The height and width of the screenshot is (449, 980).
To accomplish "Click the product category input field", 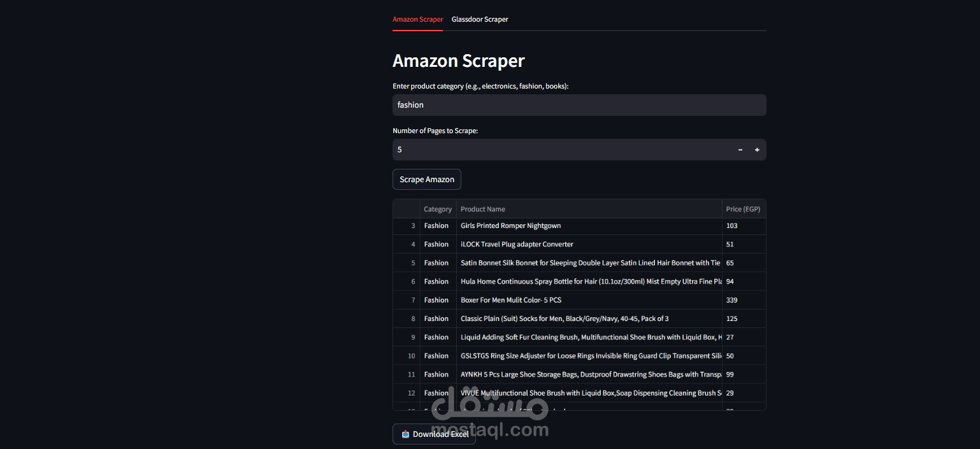I will [x=579, y=105].
